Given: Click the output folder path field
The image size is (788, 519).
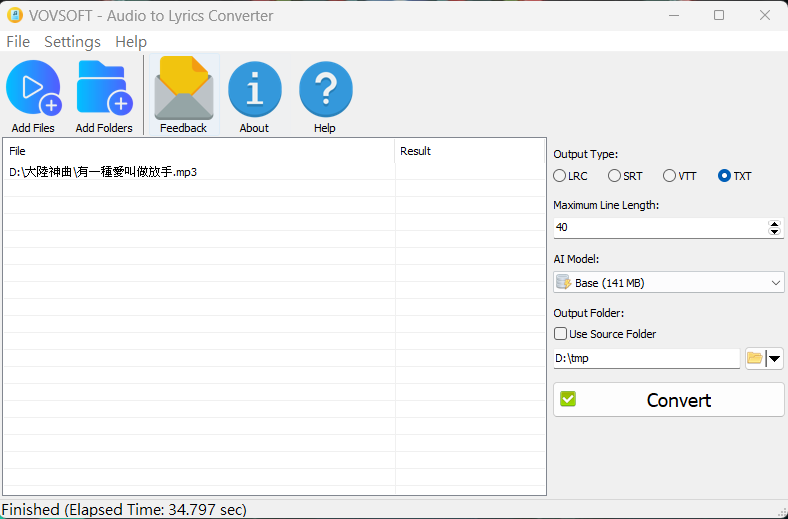Looking at the screenshot, I should [x=647, y=358].
